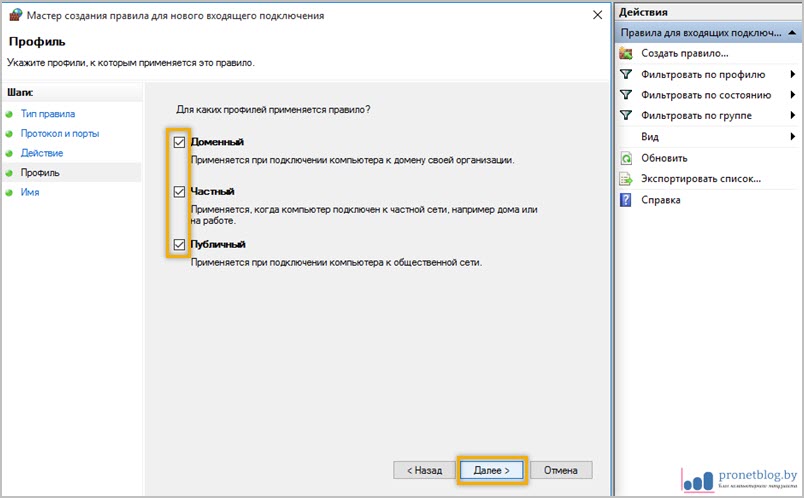804x498 pixels.
Task: Cancel the wizard with Отмена
Action: [x=561, y=469]
